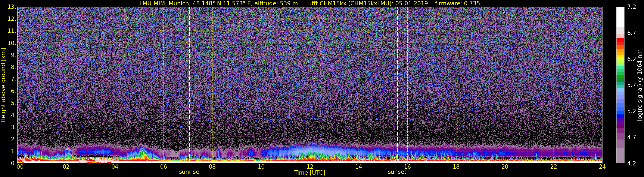Click the '02' time tick label
644x177 pixels.
(66, 167)
